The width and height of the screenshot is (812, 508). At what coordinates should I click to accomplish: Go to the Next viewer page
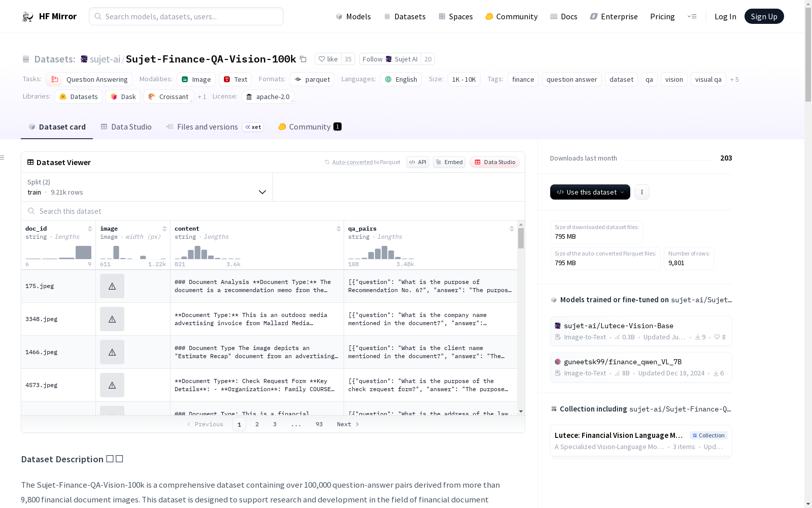coord(348,424)
